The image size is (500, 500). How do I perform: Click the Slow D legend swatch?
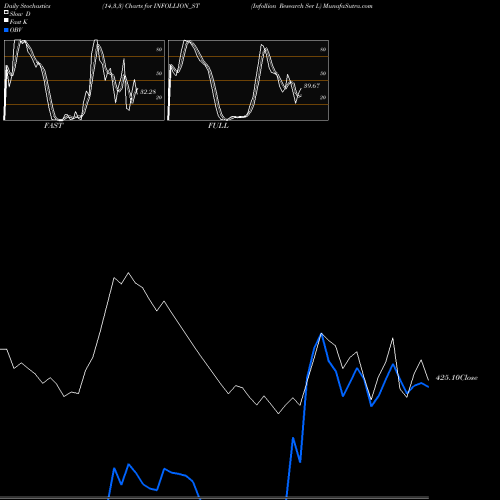6,12
